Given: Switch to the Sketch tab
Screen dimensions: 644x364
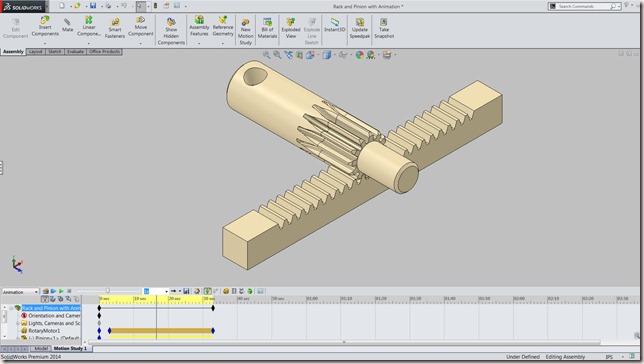Looking at the screenshot, I should [55, 52].
